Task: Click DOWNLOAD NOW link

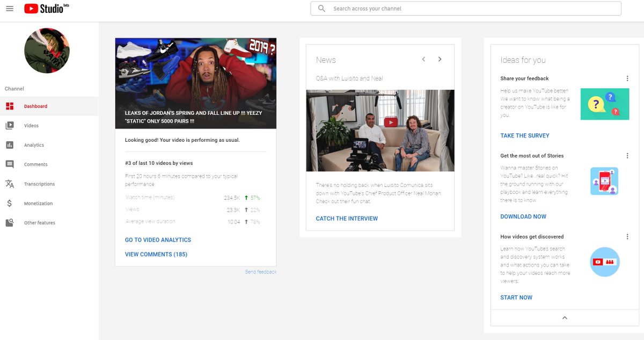Action: 523,216
